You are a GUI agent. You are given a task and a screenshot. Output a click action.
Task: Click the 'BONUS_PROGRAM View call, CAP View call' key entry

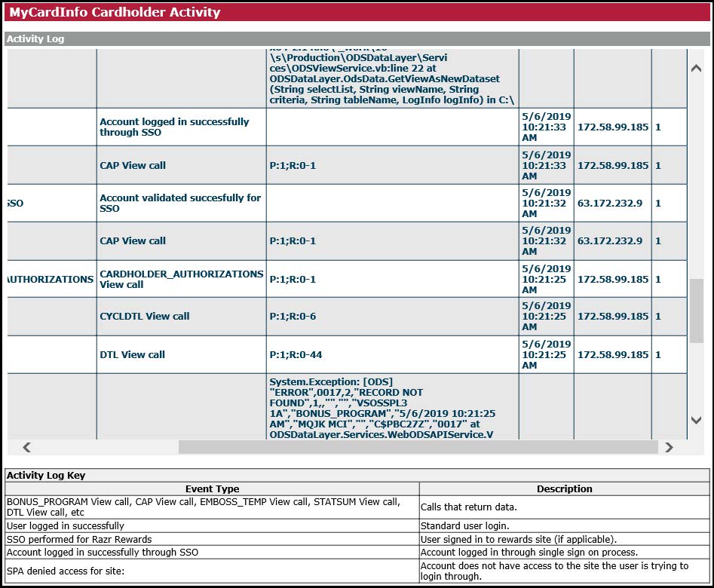point(204,507)
